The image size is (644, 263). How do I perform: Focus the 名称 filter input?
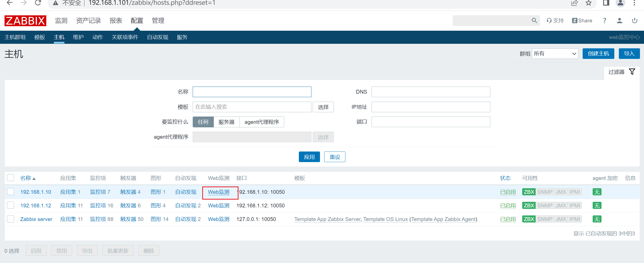(252, 92)
